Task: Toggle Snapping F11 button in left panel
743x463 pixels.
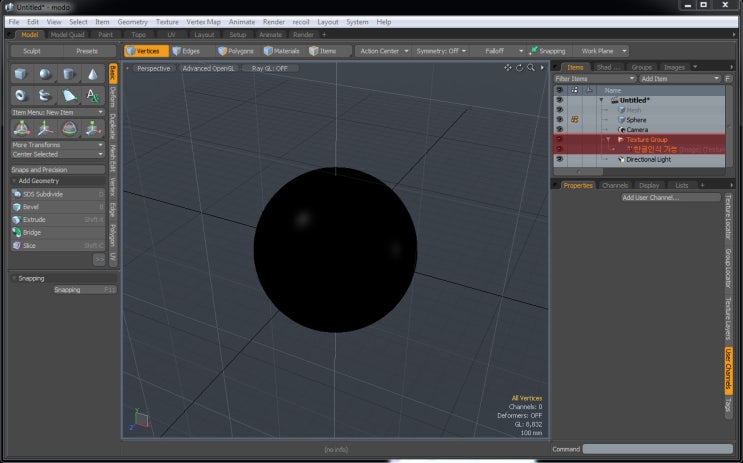Action: pyautogui.click(x=85, y=290)
